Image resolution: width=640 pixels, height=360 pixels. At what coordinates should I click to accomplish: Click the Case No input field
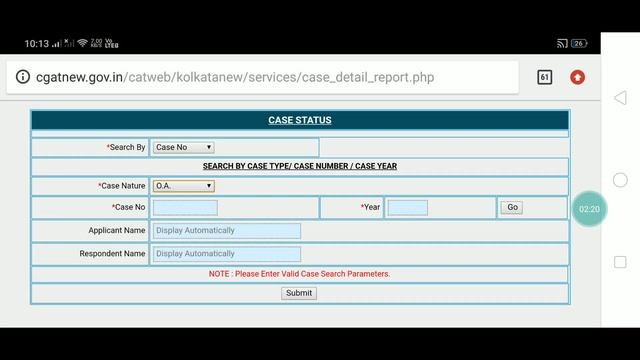pos(185,208)
